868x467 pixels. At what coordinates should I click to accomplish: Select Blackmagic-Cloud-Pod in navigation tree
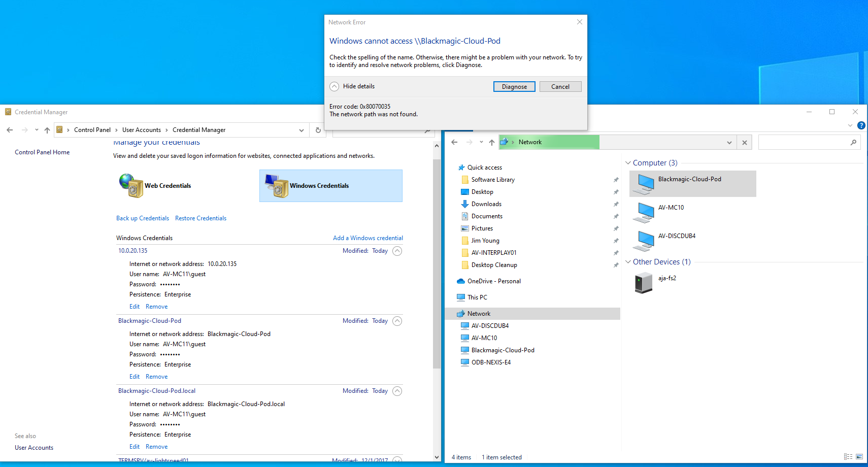(x=503, y=350)
